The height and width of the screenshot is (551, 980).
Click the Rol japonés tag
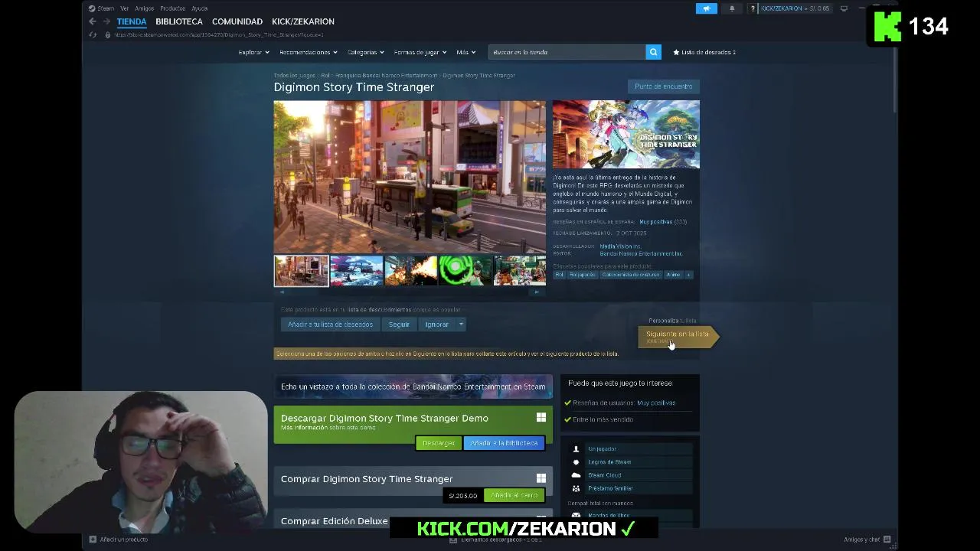coord(582,275)
